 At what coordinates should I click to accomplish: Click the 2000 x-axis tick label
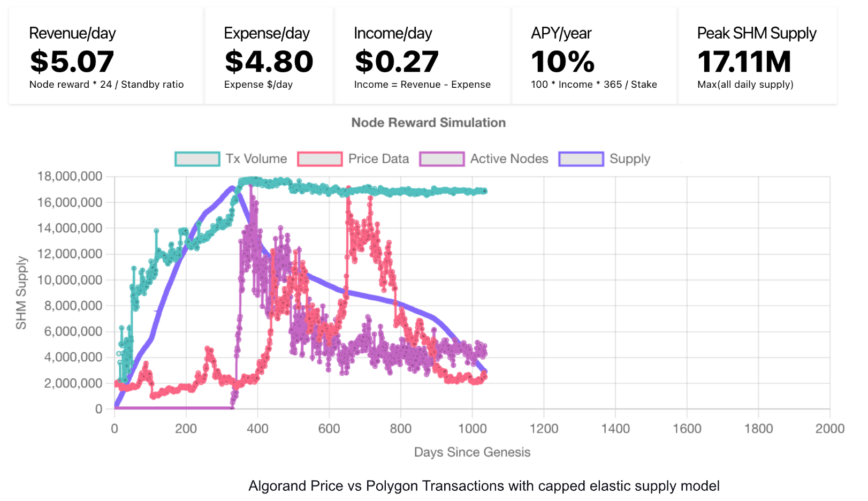tap(830, 429)
